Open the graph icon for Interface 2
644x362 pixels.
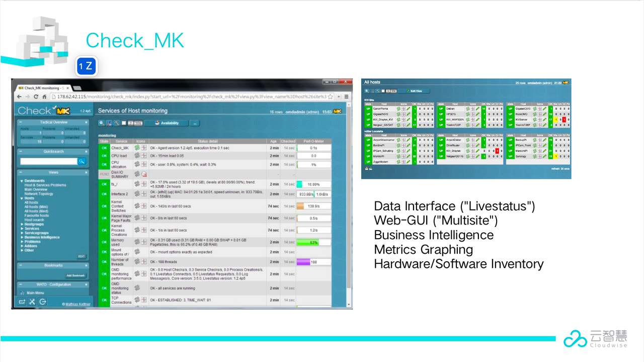[x=143, y=194]
